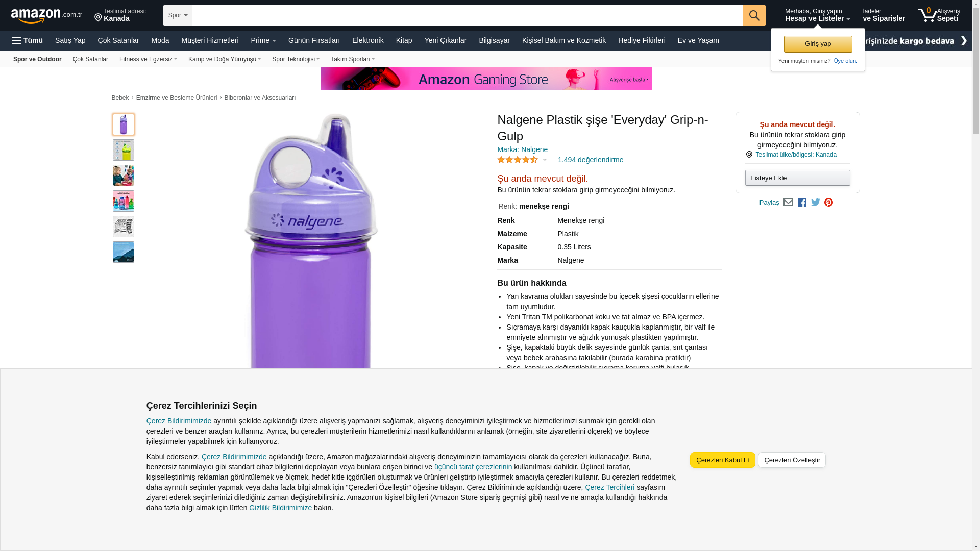The image size is (980, 551).
Task: Accept cookies with Çerezleri Kabul Et
Action: point(722,460)
